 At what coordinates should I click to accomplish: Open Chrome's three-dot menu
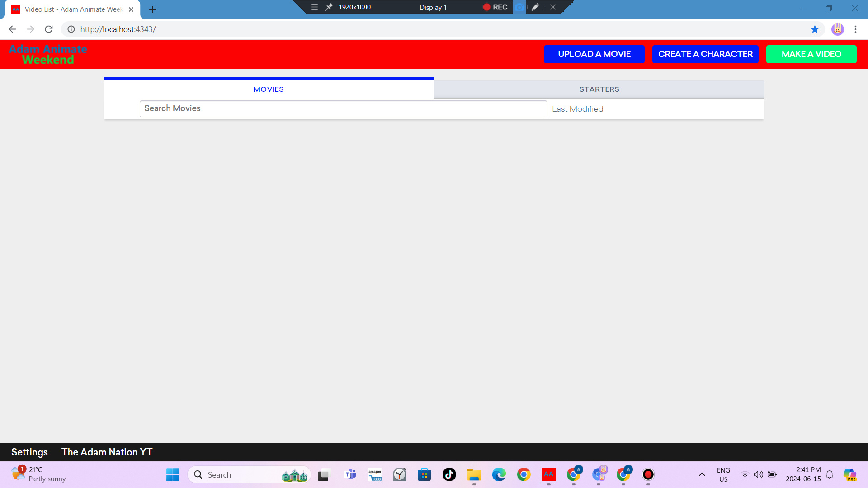[x=855, y=29]
